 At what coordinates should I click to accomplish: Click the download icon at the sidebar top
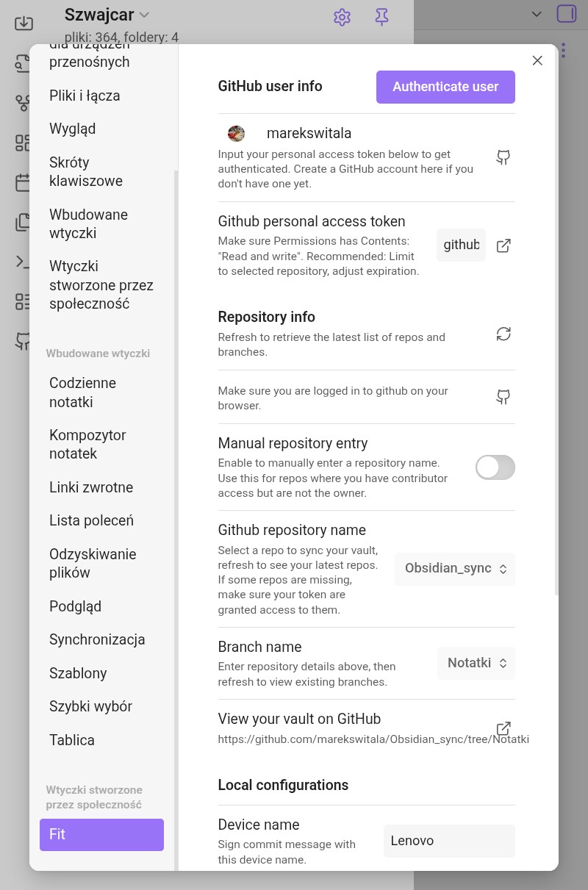(x=24, y=23)
